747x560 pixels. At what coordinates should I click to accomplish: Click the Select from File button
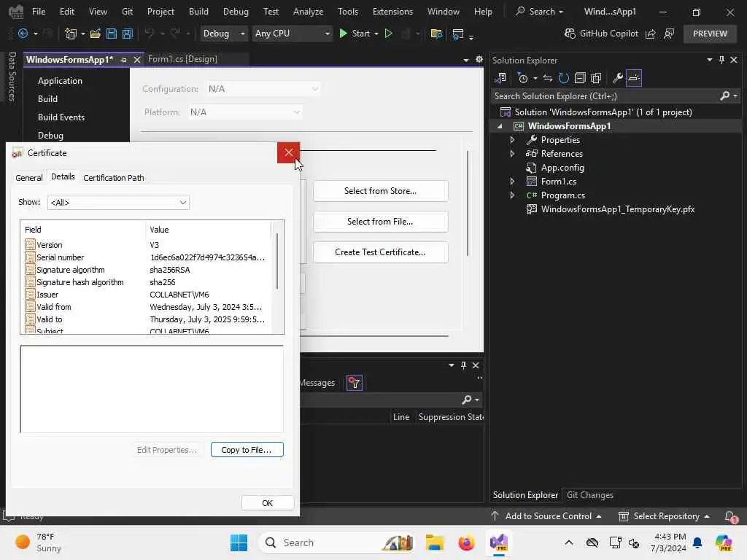click(380, 222)
